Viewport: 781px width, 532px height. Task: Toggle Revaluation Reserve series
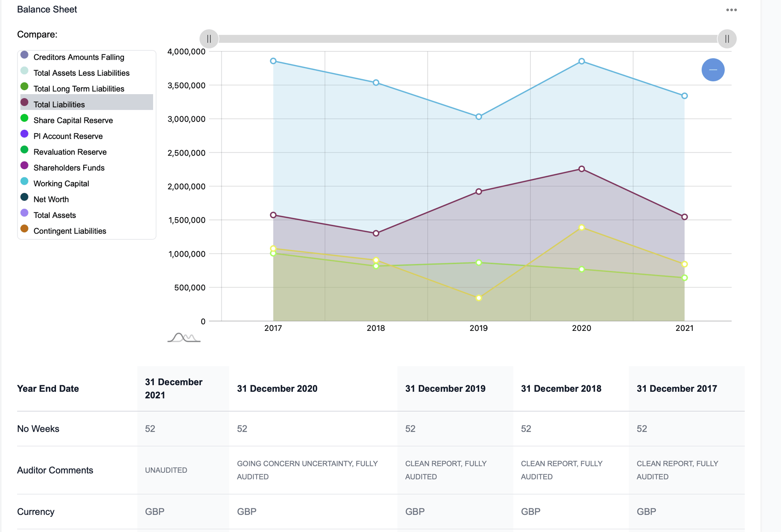pos(86,152)
